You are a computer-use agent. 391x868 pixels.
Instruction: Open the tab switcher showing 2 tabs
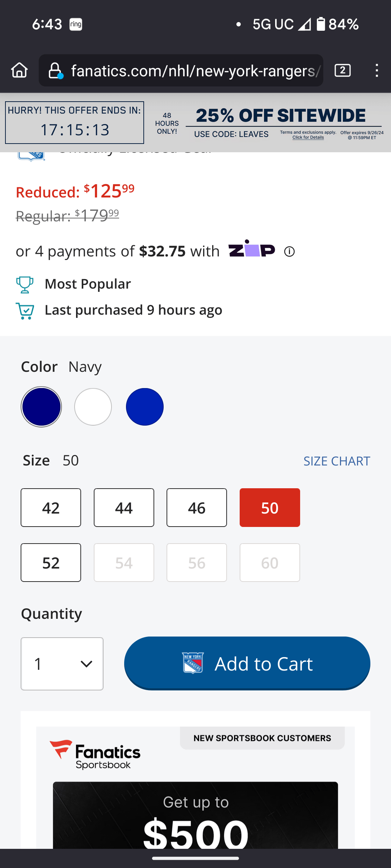[342, 70]
